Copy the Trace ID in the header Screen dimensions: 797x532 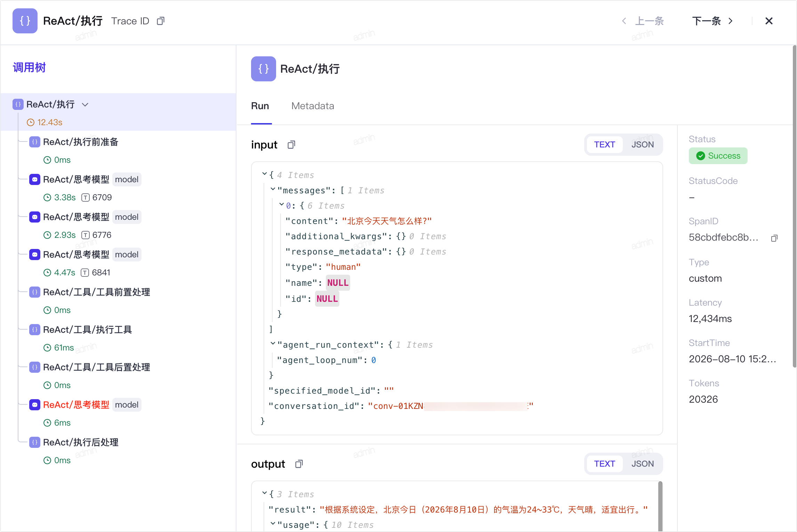[160, 21]
